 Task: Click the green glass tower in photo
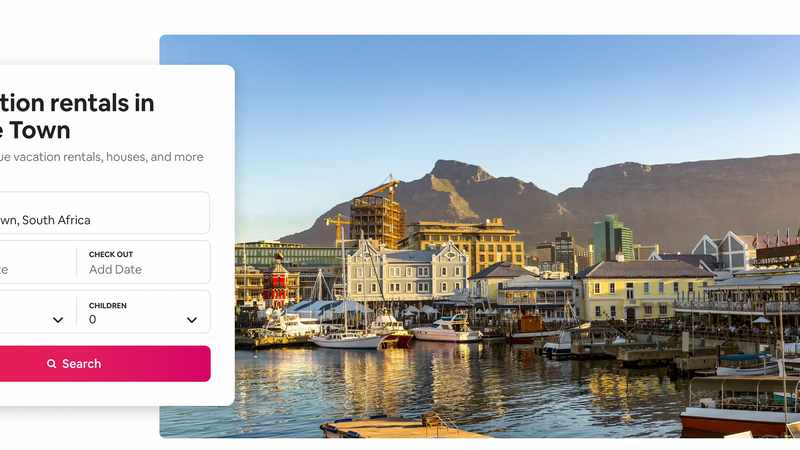tap(611, 238)
